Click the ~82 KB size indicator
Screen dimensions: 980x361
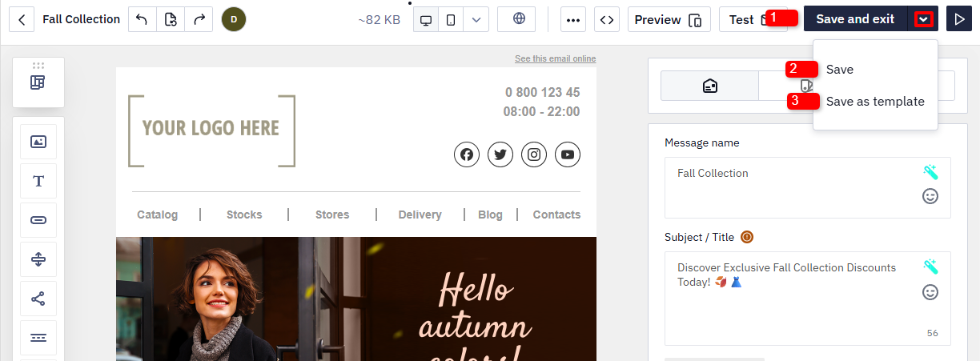pos(380,19)
